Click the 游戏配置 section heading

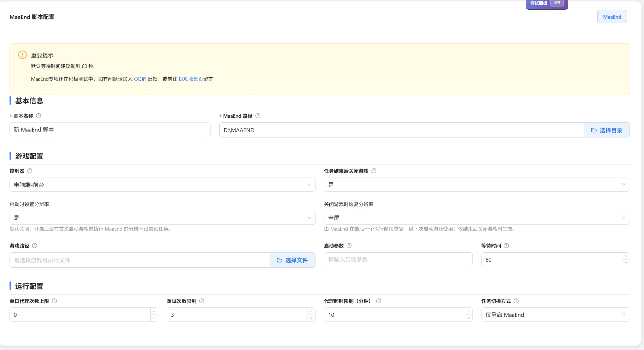point(29,156)
